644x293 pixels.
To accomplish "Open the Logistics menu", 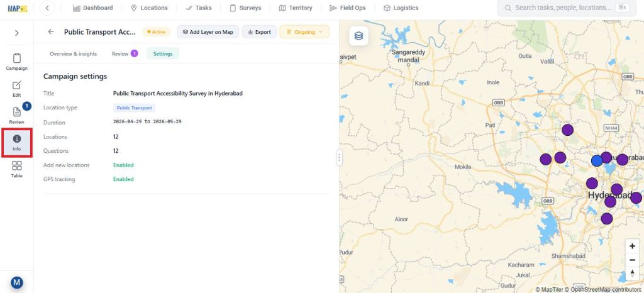I will [401, 8].
